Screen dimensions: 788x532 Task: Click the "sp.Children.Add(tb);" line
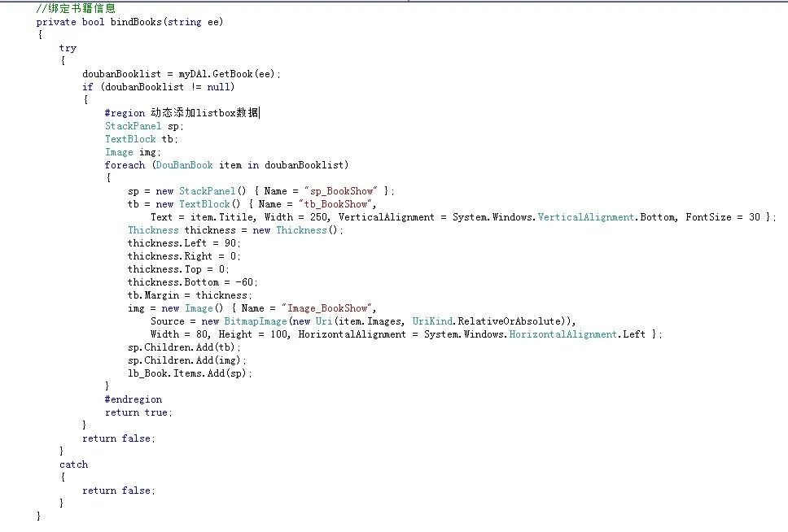click(184, 347)
